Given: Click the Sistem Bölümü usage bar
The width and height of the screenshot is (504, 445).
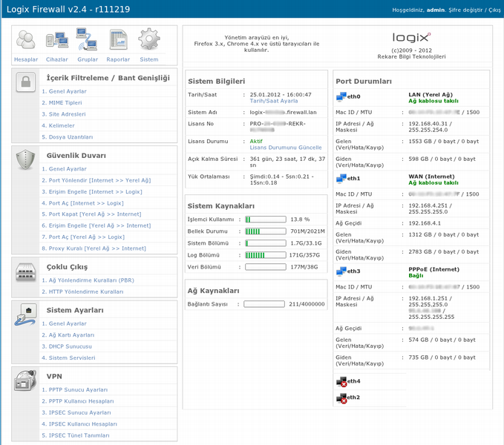Looking at the screenshot, I should (266, 243).
